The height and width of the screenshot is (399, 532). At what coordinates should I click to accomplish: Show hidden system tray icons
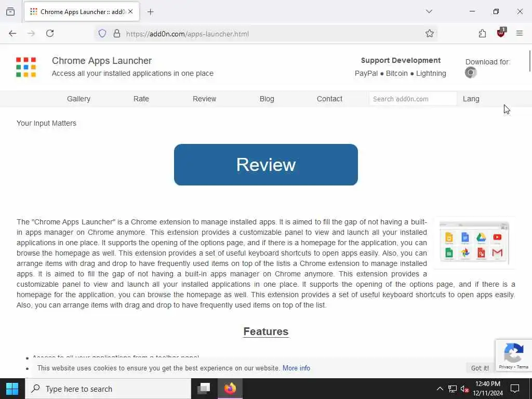tap(440, 389)
